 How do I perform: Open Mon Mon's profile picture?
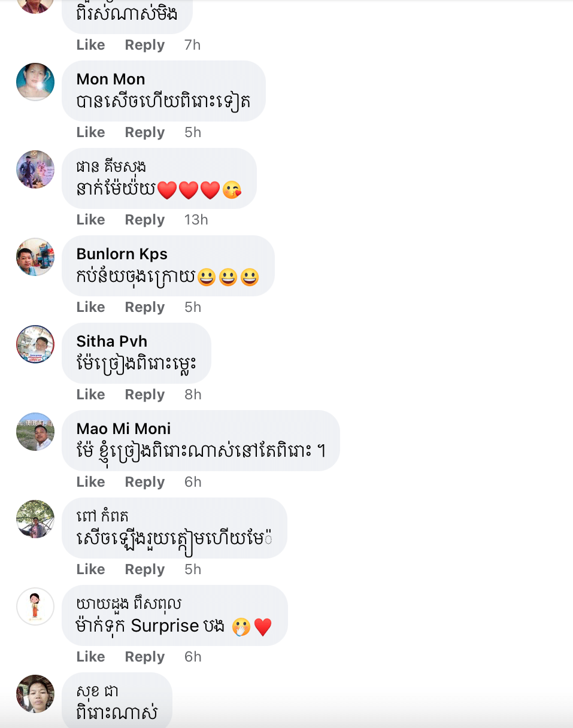pos(35,81)
